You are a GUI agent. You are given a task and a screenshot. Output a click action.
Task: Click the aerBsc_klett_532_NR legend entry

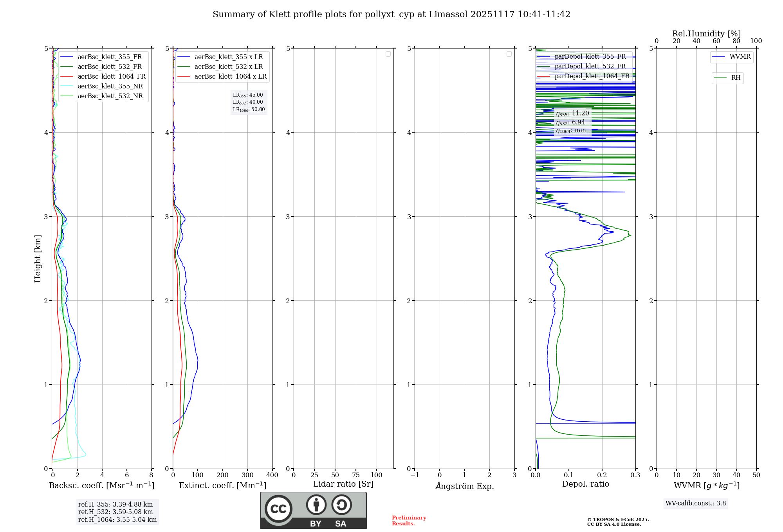pos(110,96)
